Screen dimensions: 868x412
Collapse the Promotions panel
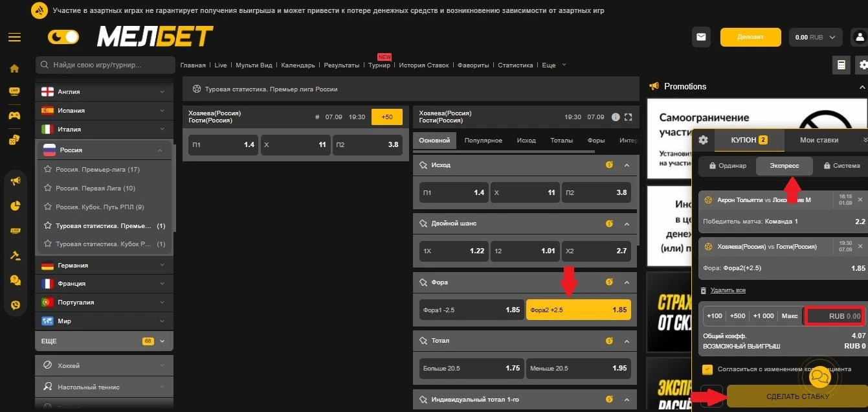pyautogui.click(x=862, y=87)
